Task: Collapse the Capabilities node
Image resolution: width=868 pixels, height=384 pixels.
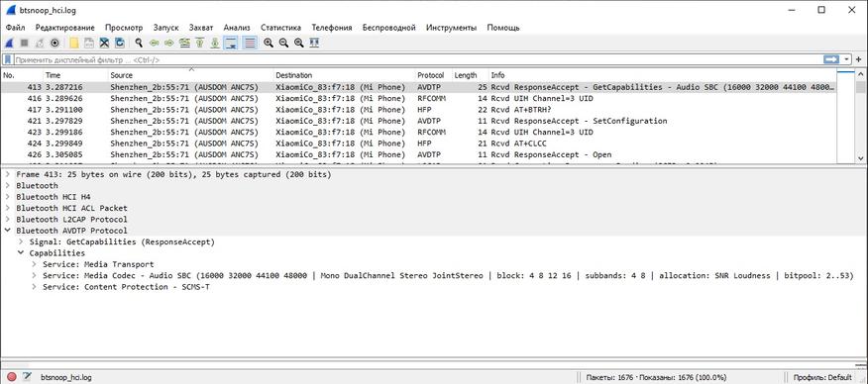Action: pos(21,253)
